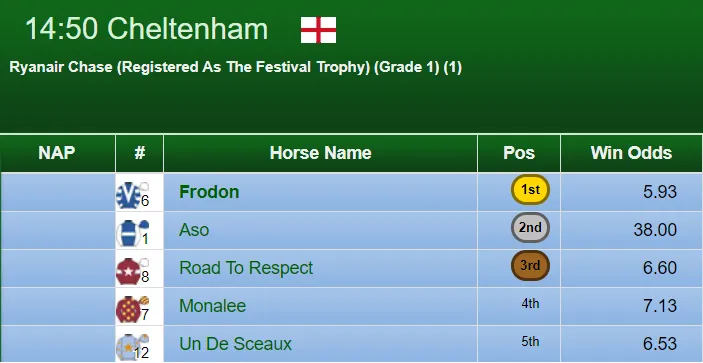Open the Monalee horse link
This screenshot has width=703, height=363.
tap(213, 306)
